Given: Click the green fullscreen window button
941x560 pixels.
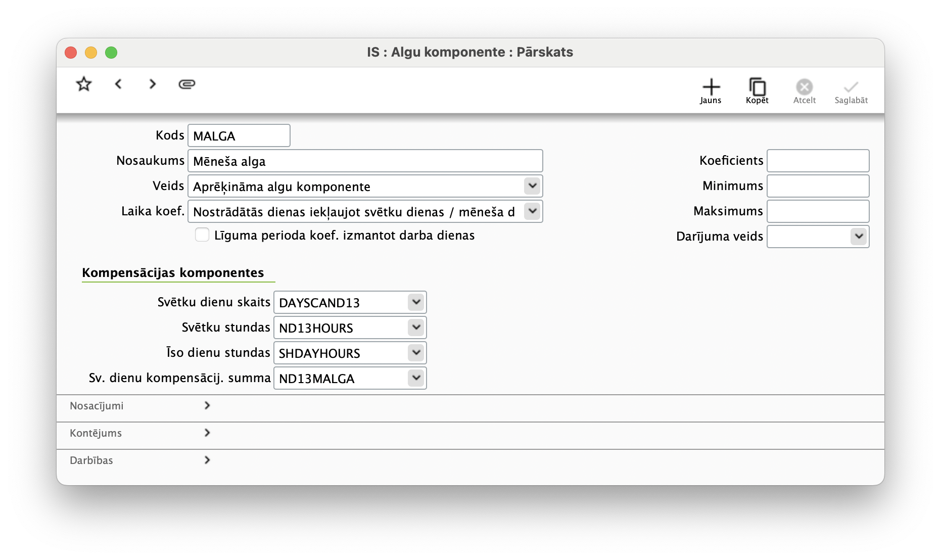Looking at the screenshot, I should pyautogui.click(x=111, y=53).
